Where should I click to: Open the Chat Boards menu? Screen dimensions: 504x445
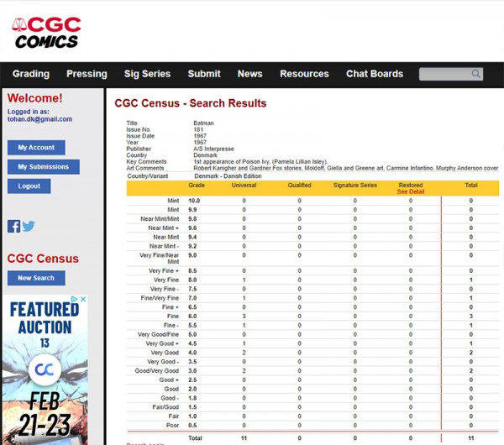[x=375, y=74]
